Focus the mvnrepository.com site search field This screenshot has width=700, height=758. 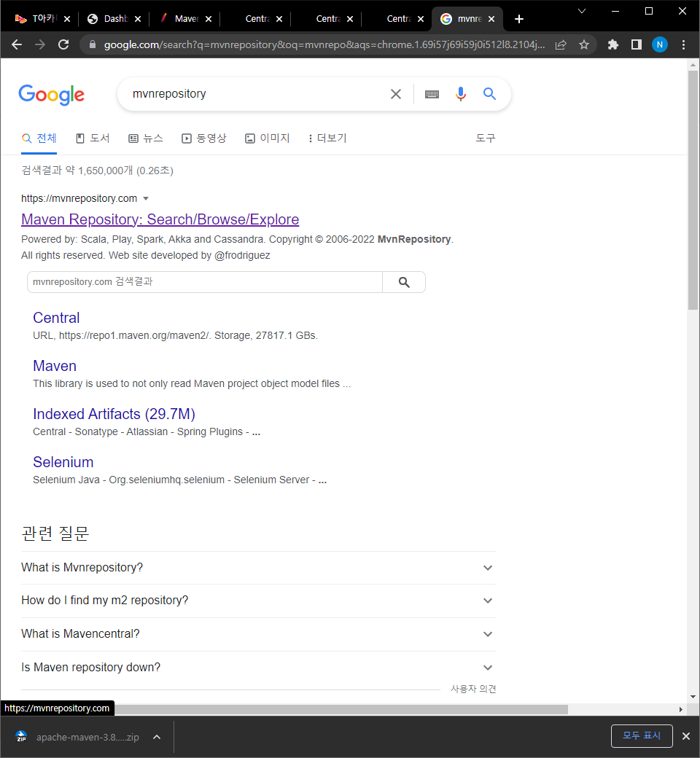tap(205, 282)
